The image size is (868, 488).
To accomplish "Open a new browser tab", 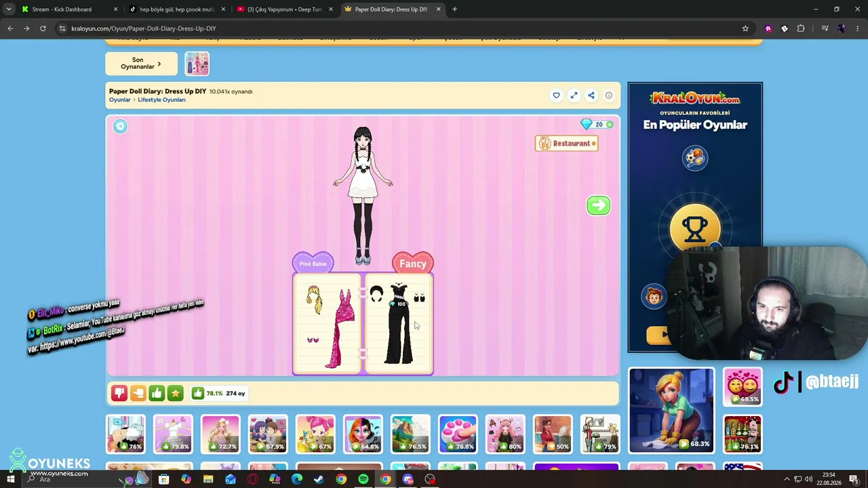I will click(455, 9).
